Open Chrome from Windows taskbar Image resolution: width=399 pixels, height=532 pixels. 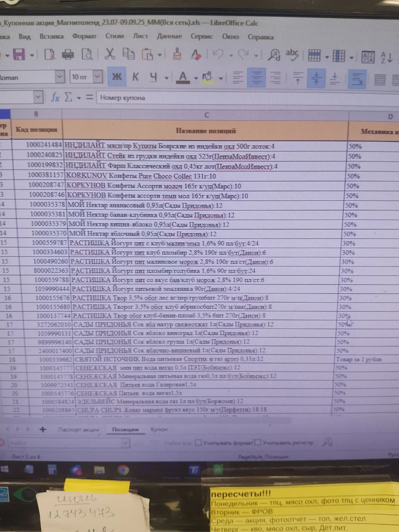click(x=123, y=470)
